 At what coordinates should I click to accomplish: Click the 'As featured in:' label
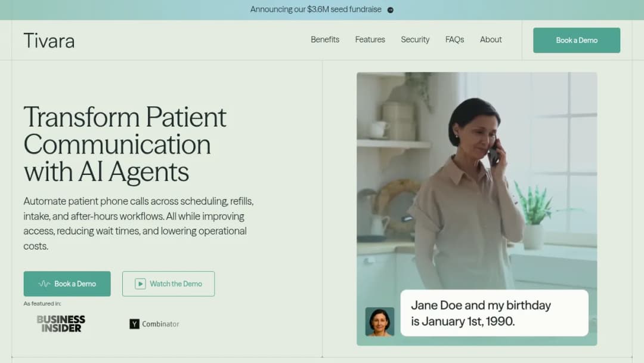coord(42,303)
